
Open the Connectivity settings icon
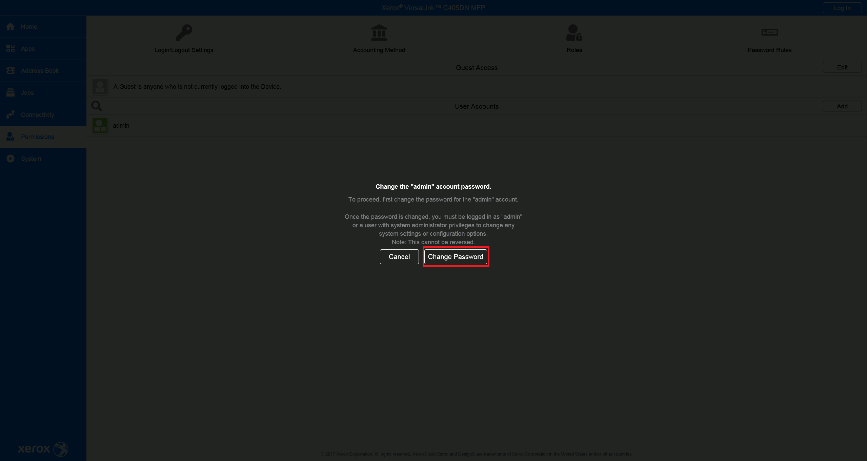(x=11, y=114)
